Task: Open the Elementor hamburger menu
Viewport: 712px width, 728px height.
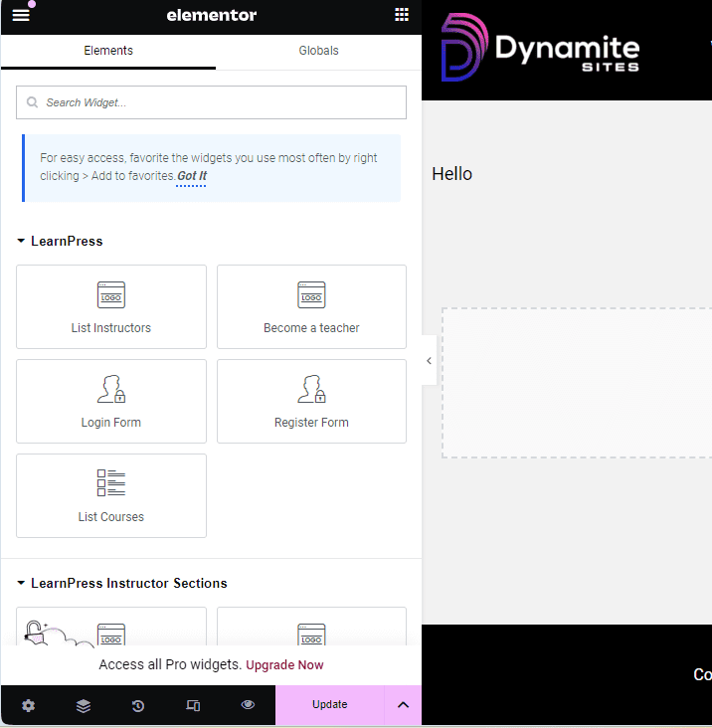Action: tap(21, 15)
